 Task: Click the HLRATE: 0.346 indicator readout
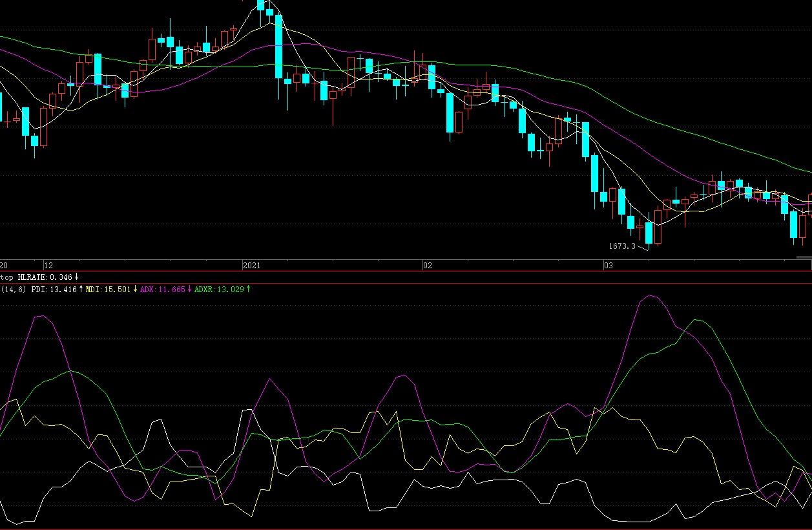[48, 277]
